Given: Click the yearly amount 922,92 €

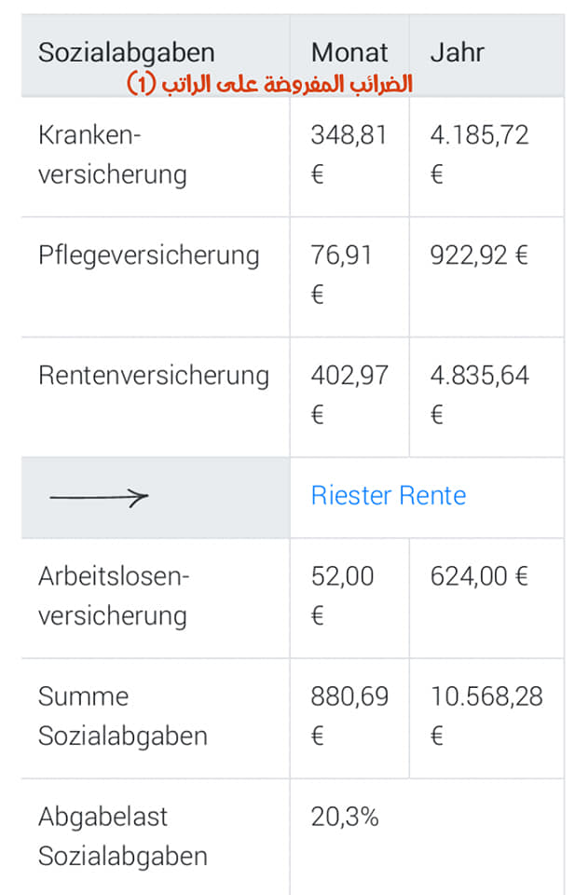Looking at the screenshot, I should tap(479, 255).
